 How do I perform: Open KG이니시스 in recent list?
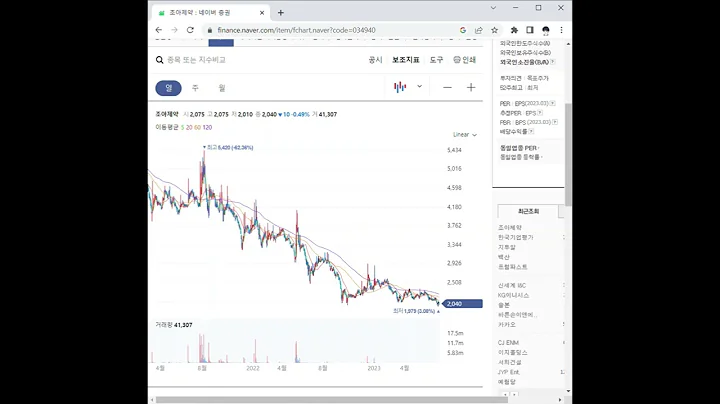(513, 295)
